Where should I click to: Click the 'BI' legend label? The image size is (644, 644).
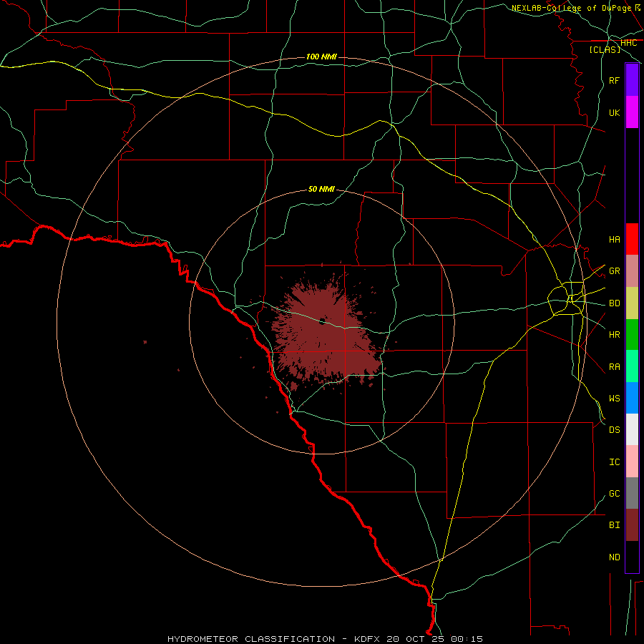(x=614, y=525)
